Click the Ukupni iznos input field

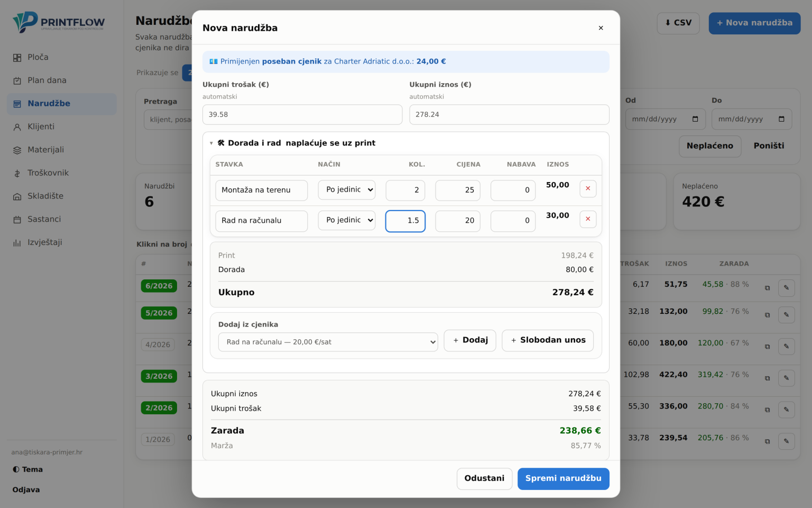pyautogui.click(x=509, y=114)
